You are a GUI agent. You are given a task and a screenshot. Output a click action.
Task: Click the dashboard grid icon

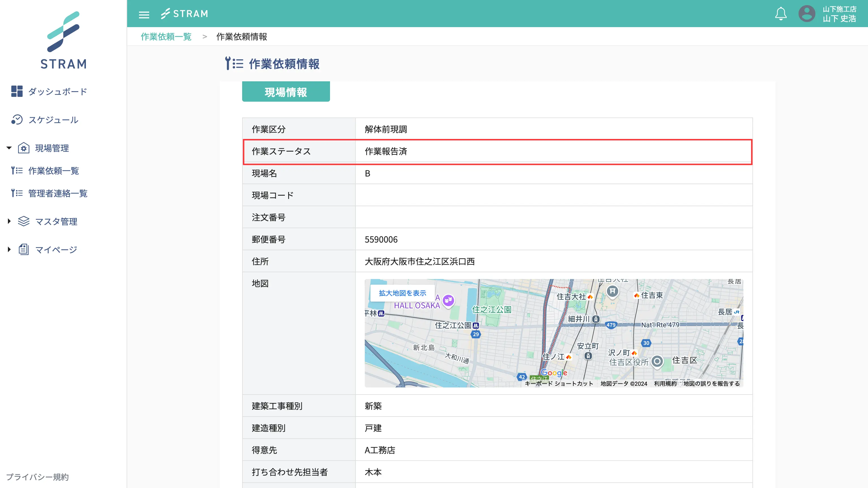16,91
